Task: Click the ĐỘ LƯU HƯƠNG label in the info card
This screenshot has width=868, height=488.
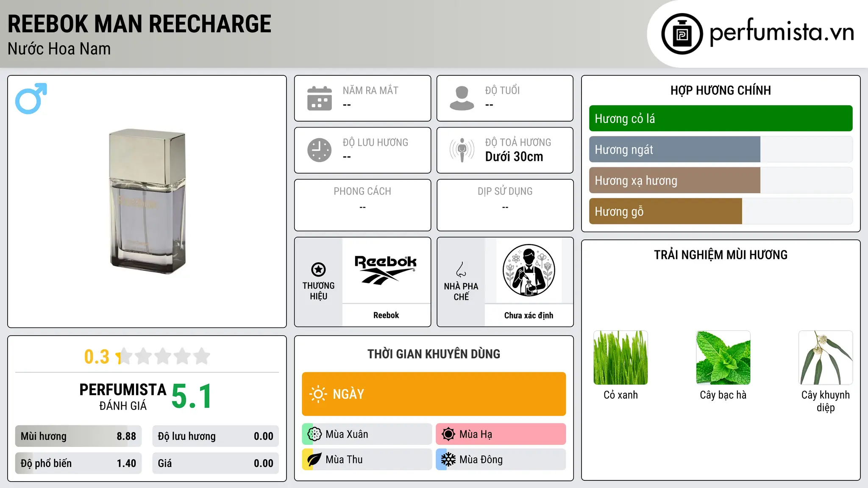Action: [376, 142]
